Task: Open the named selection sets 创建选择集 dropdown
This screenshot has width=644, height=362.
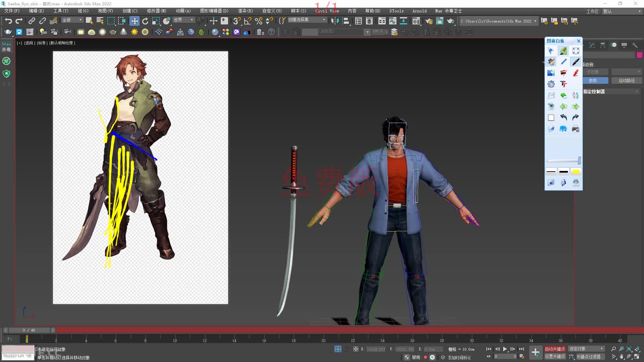Action: (x=307, y=20)
